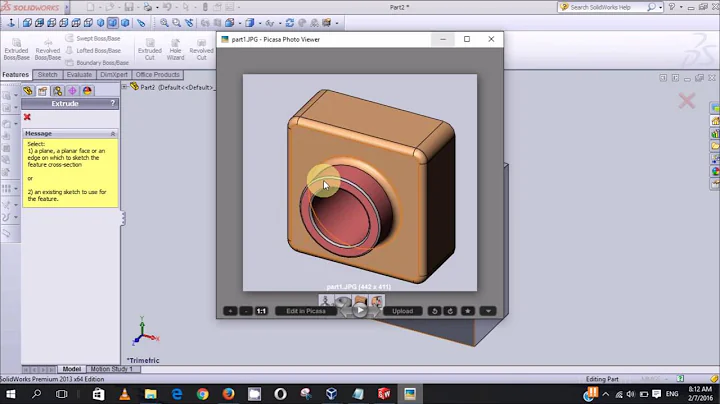Switch to Motion Study 1 tab

coord(112,369)
